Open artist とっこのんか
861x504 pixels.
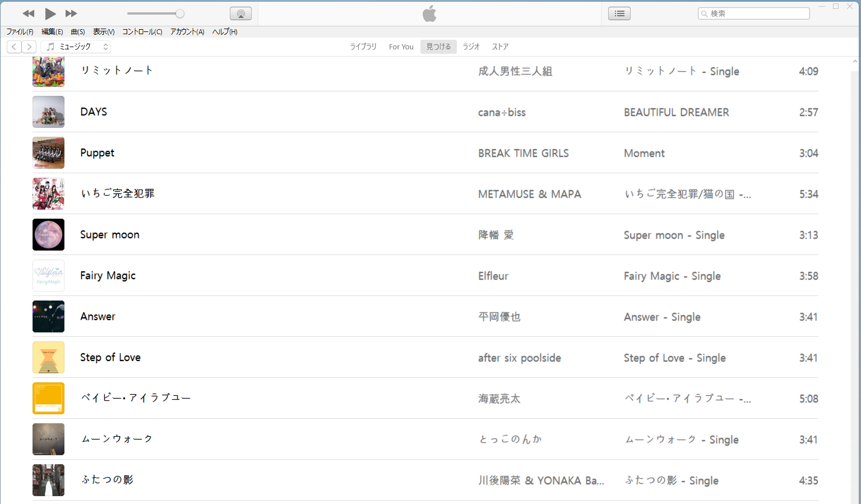pos(510,439)
